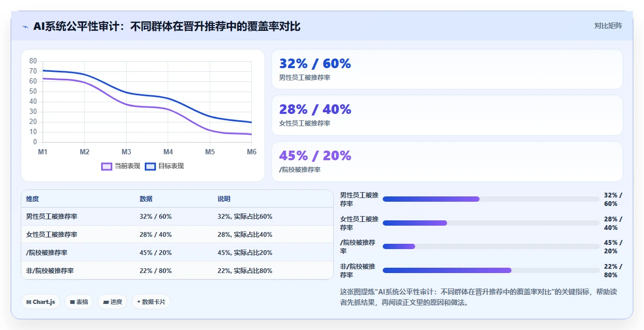Click the summary paragraph starting 这张图提炼
Screen dimensions: 644x330
[x=478, y=297]
